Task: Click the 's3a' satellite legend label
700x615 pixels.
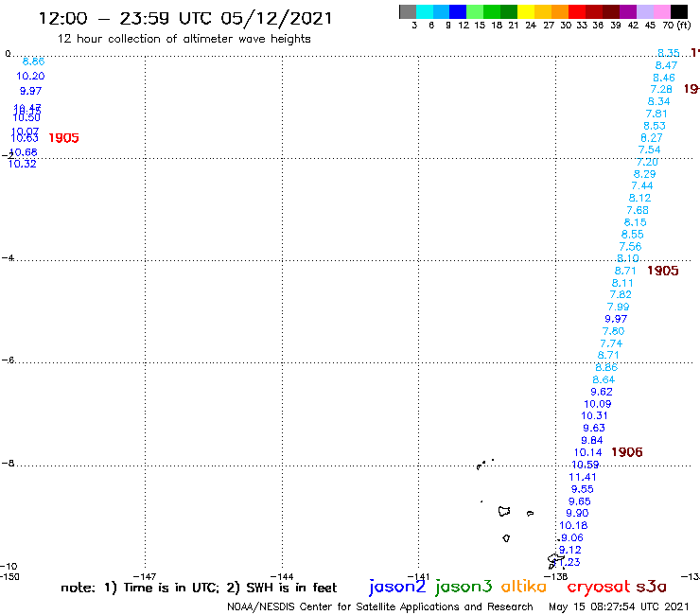Action: 651,587
